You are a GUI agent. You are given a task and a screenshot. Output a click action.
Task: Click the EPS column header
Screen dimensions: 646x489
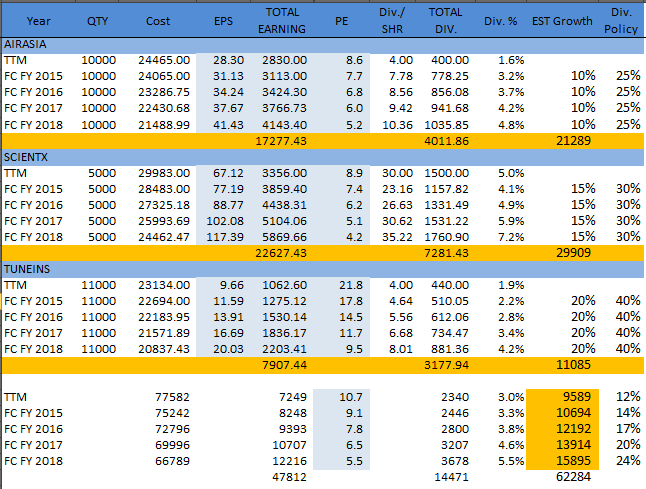223,21
